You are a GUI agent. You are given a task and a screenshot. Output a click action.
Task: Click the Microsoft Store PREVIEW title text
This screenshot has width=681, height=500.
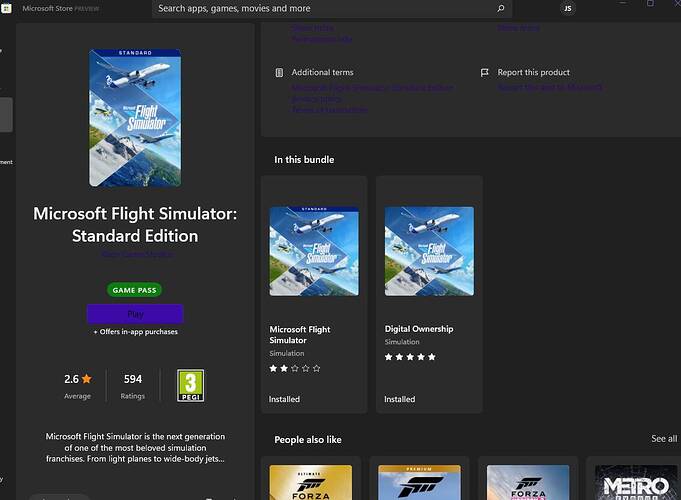61,8
